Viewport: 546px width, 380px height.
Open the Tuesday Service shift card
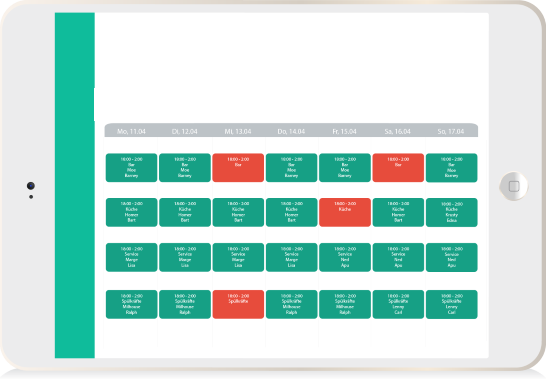tap(185, 257)
